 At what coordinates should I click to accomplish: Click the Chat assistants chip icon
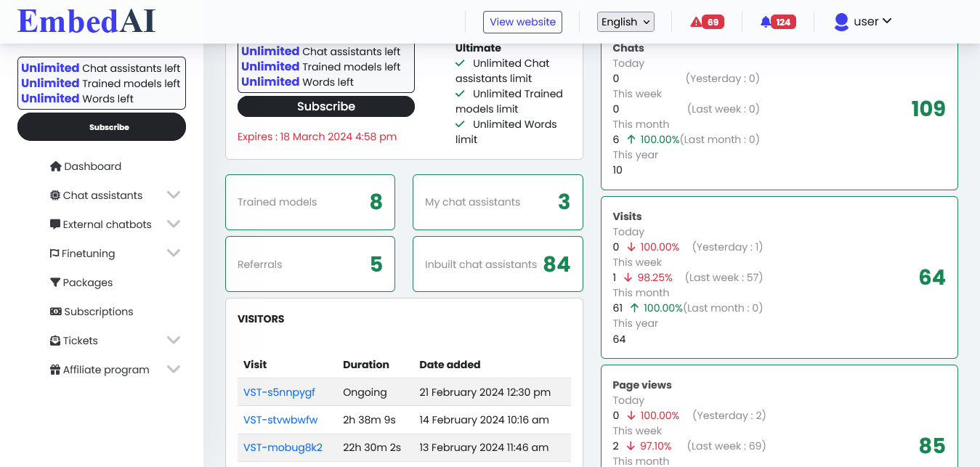pos(55,195)
